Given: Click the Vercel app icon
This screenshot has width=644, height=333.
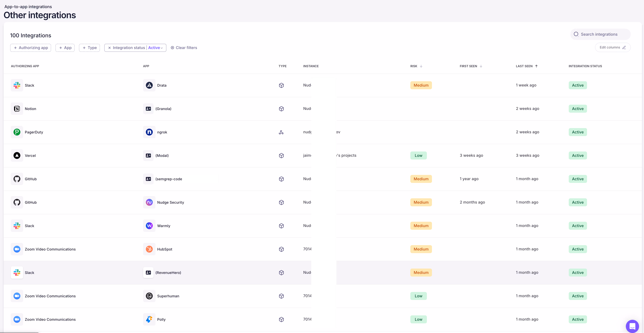Looking at the screenshot, I should pos(17,156).
